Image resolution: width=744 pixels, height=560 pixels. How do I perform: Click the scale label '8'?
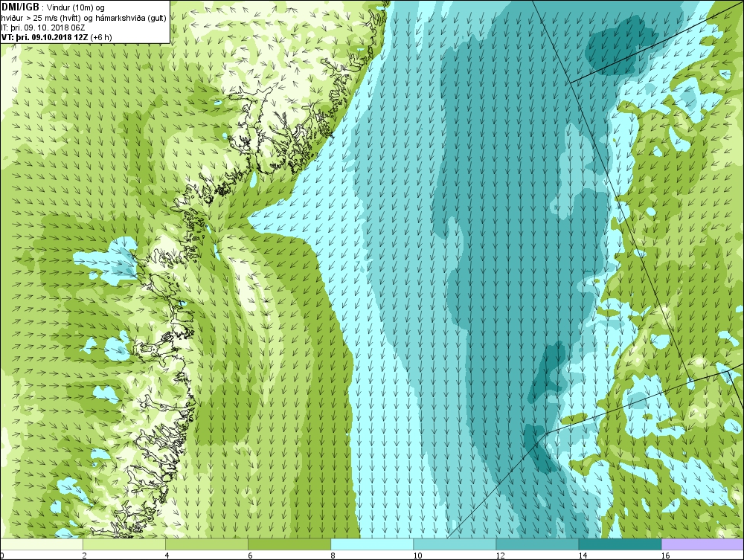pos(333,556)
